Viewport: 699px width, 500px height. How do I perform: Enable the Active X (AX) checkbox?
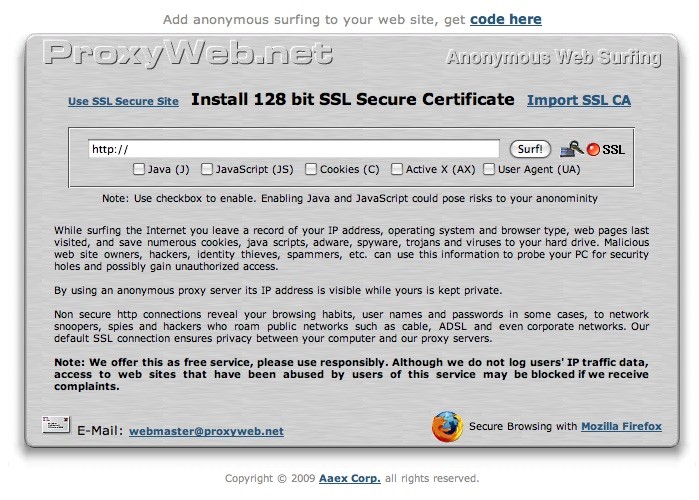coord(396,169)
